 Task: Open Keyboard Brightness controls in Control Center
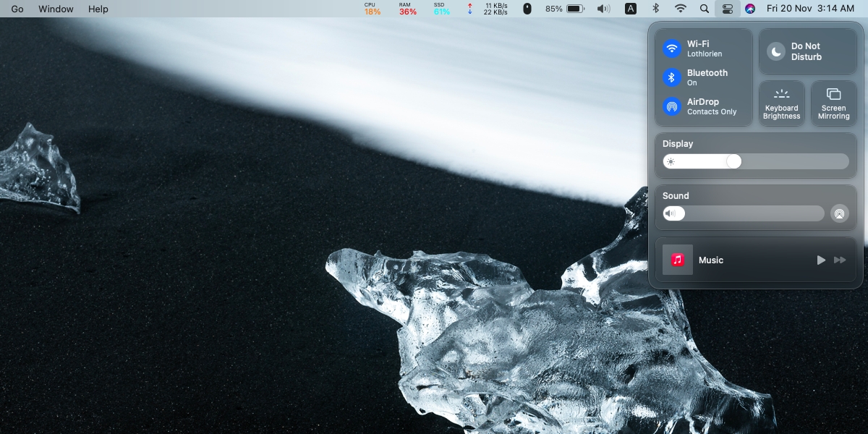click(x=781, y=103)
